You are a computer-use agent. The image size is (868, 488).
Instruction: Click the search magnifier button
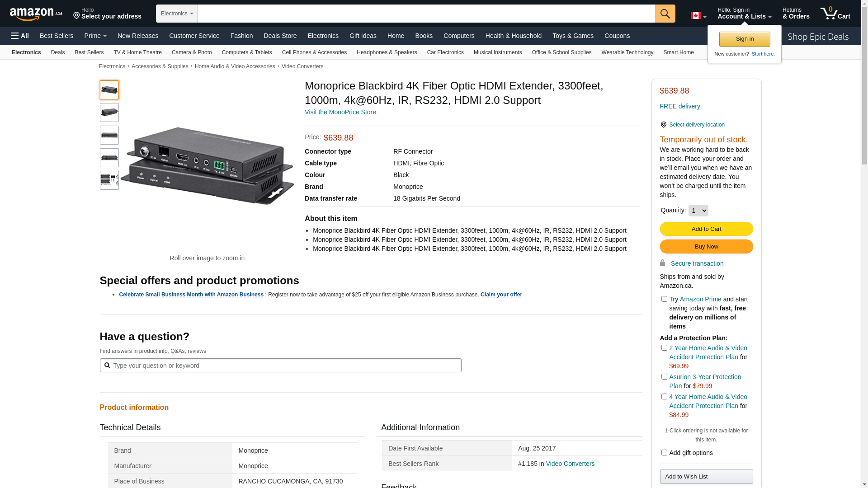point(665,14)
